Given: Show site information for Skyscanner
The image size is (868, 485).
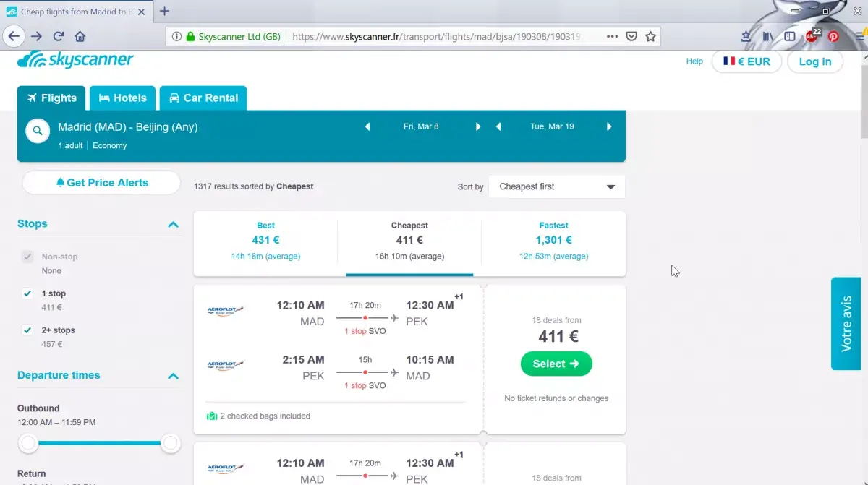Looking at the screenshot, I should (177, 36).
